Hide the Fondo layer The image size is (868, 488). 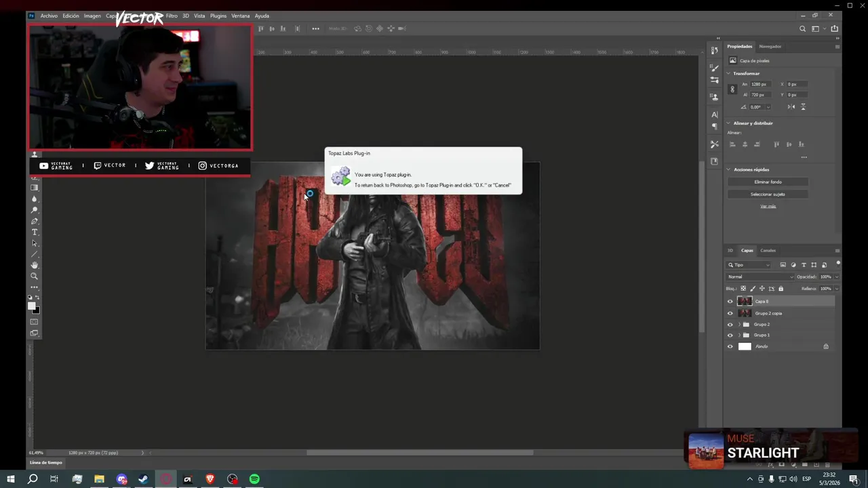click(730, 346)
